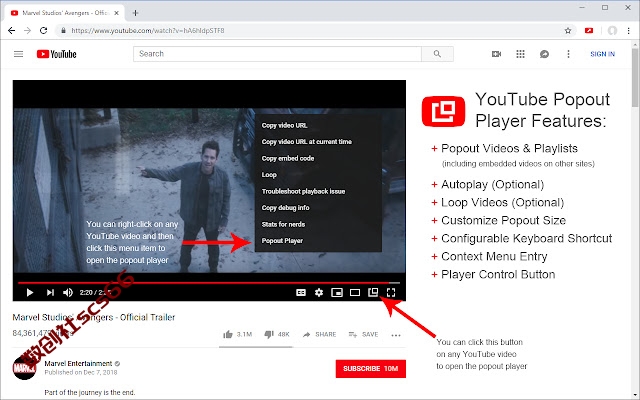640x400 pixels.
Task: Enter full screen mode
Action: (391, 292)
